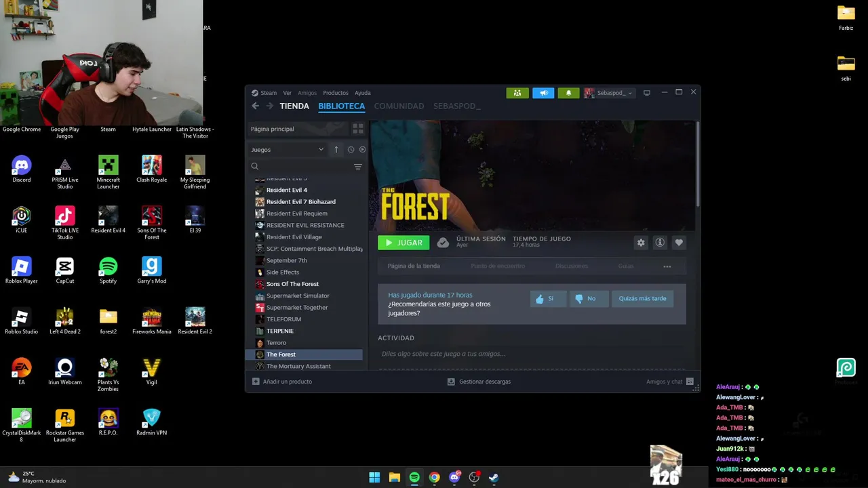Screen dimensions: 868x488
Task: Click Quizás más tarde button
Action: click(642, 298)
